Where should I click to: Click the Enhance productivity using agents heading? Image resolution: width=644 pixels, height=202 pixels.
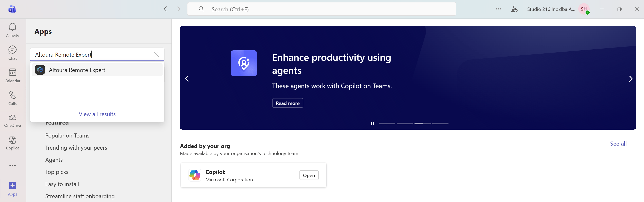click(331, 64)
